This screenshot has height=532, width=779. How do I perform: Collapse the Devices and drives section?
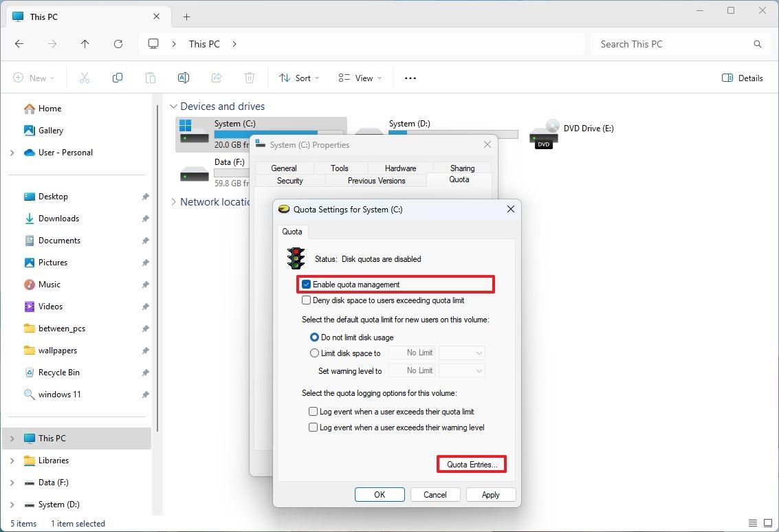(173, 106)
